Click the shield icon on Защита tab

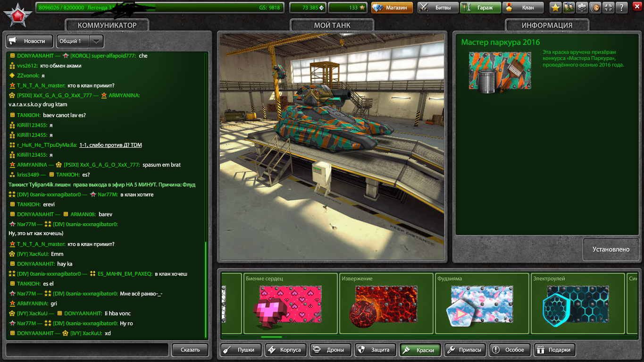pyautogui.click(x=361, y=350)
